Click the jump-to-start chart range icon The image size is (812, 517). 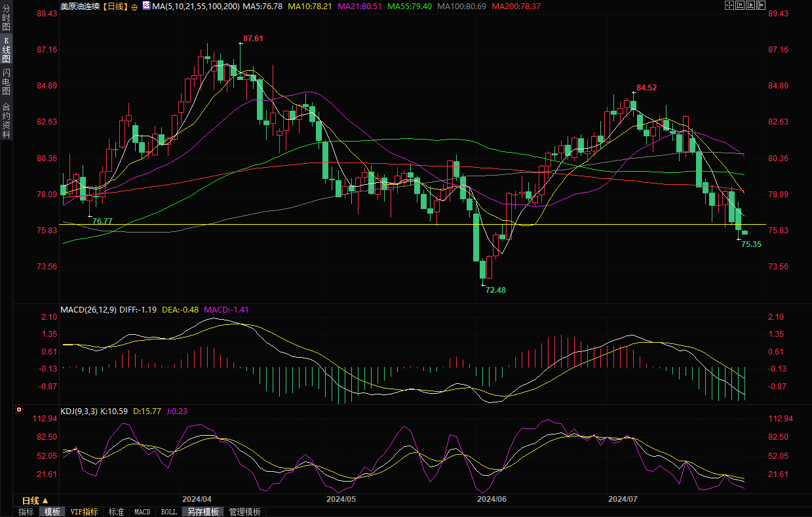[739, 5]
